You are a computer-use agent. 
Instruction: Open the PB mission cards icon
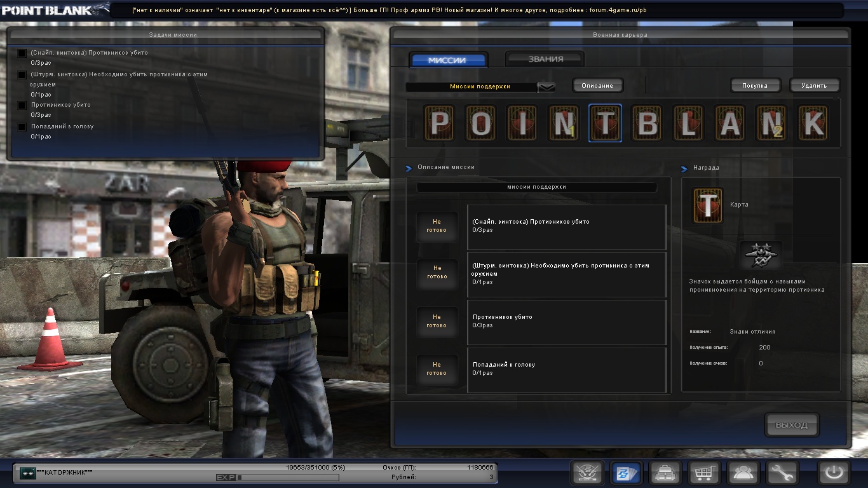tap(626, 473)
